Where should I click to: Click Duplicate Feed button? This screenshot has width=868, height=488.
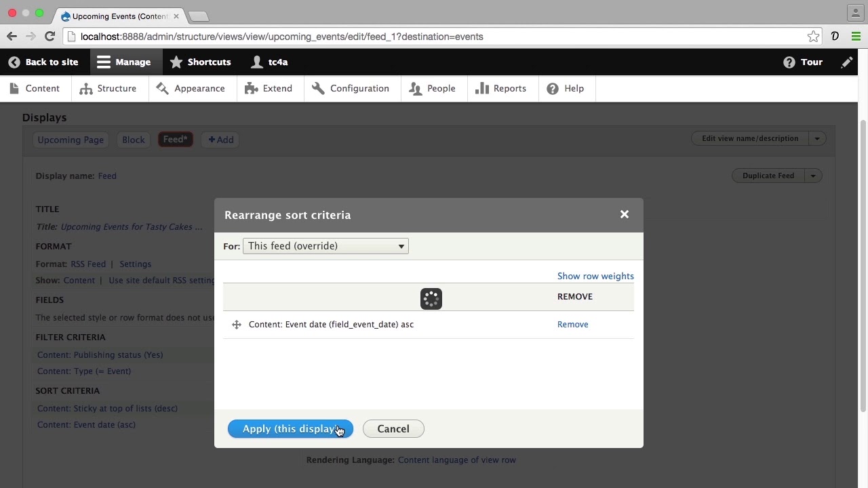(768, 176)
